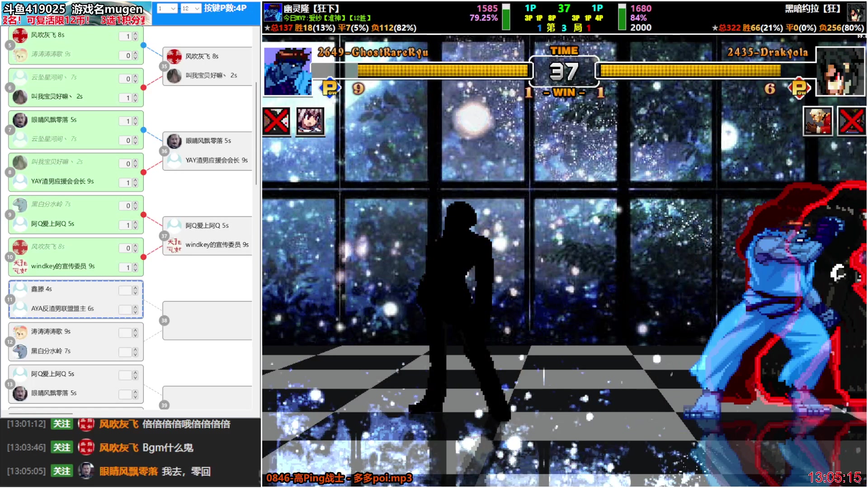Increase 云坠星河间 score in match 6
This screenshot has height=488, width=868.
tap(135, 76)
